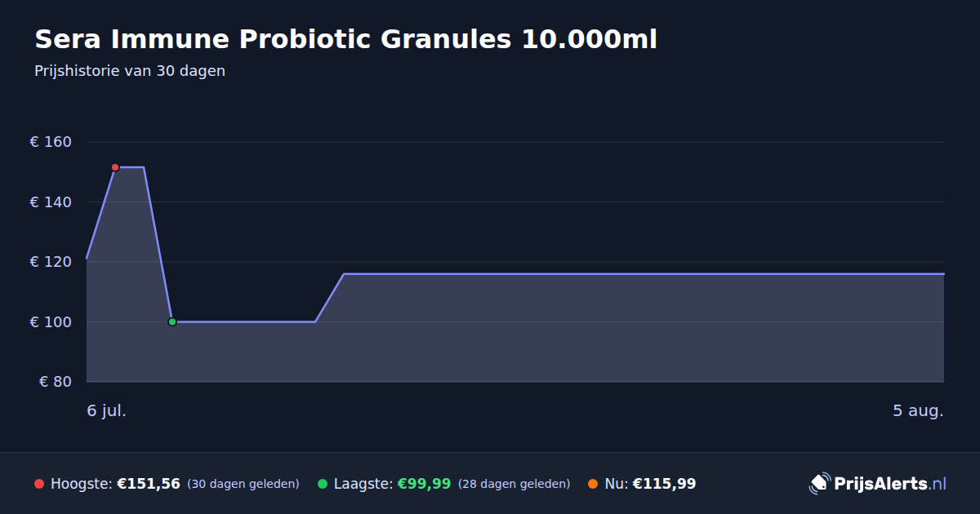
Task: Click the 6 jul. start date label
Action: pyautogui.click(x=107, y=410)
